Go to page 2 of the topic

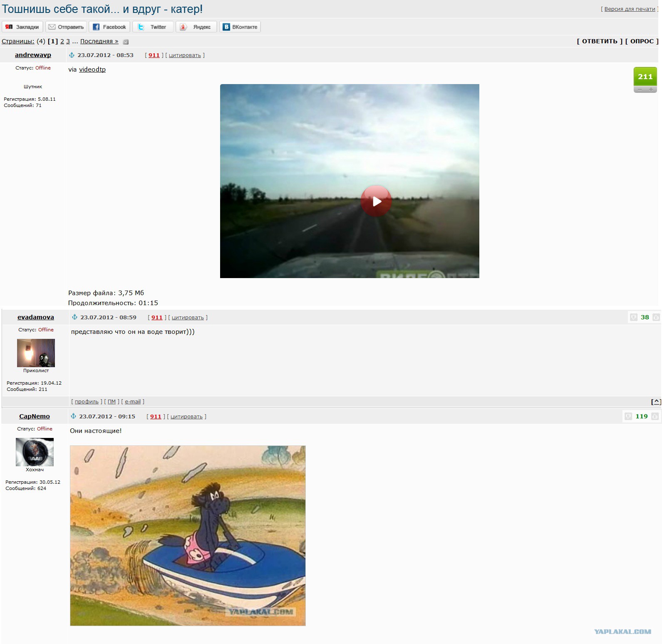(x=62, y=41)
